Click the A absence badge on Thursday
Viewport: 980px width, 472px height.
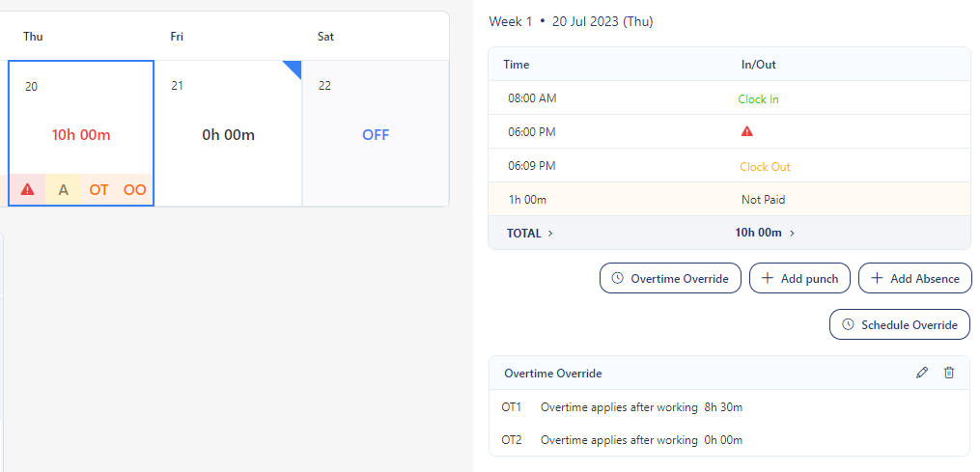tap(64, 190)
